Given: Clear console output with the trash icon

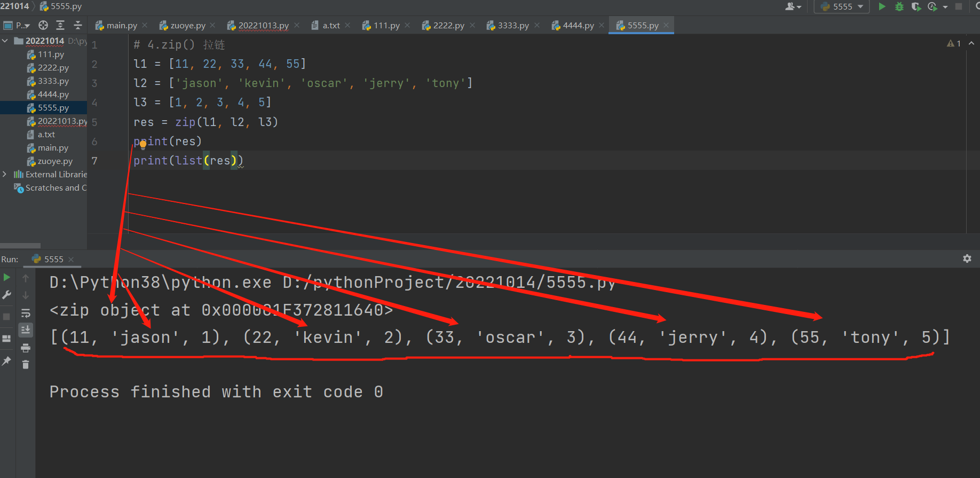Looking at the screenshot, I should click(25, 365).
